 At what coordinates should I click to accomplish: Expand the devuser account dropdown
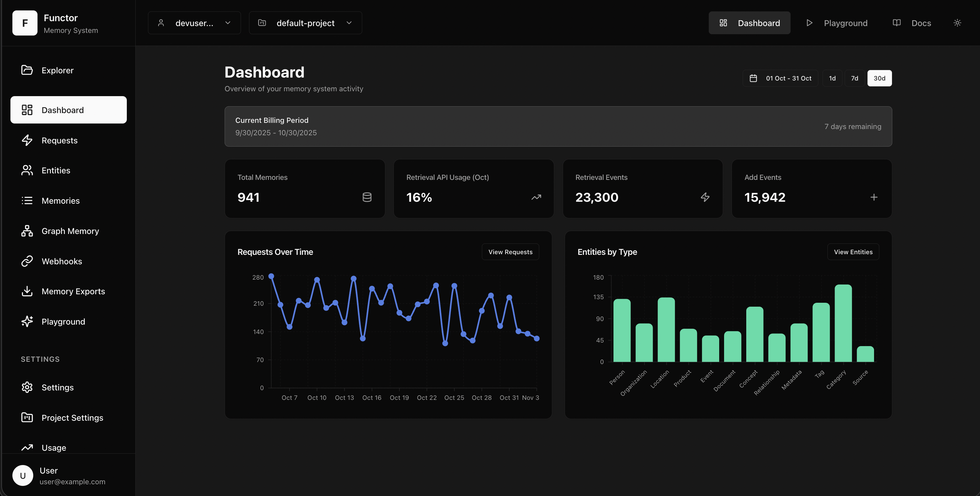pos(194,22)
